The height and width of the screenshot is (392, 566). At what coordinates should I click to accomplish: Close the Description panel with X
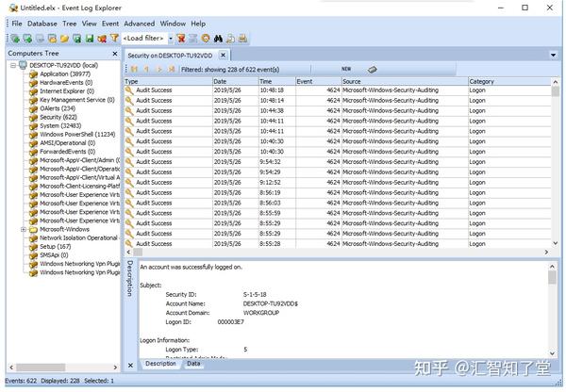click(x=130, y=366)
